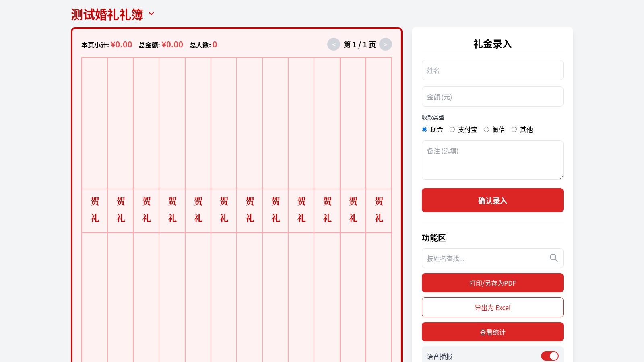Open 查看统计 statistics
Image resolution: width=644 pixels, height=362 pixels.
(x=493, y=332)
